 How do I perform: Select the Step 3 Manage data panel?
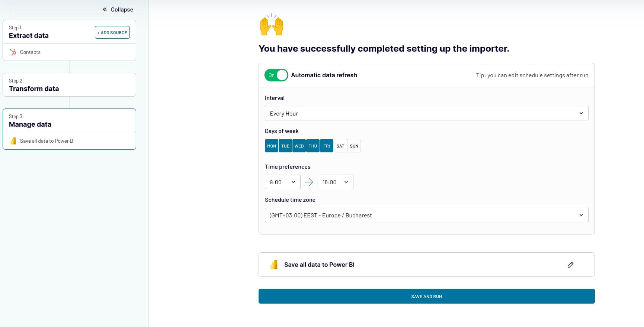(x=69, y=120)
